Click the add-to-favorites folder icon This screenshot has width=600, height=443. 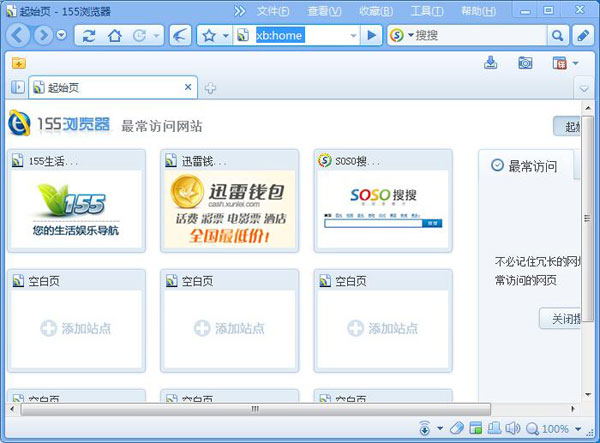[x=18, y=63]
